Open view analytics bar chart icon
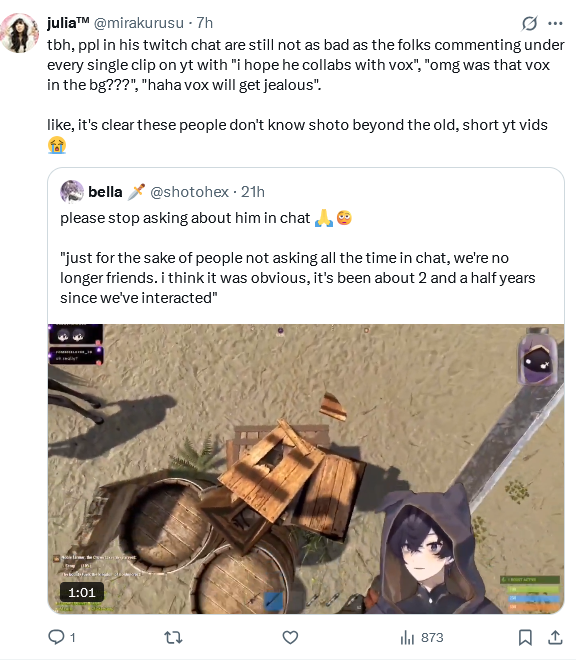 tap(407, 637)
